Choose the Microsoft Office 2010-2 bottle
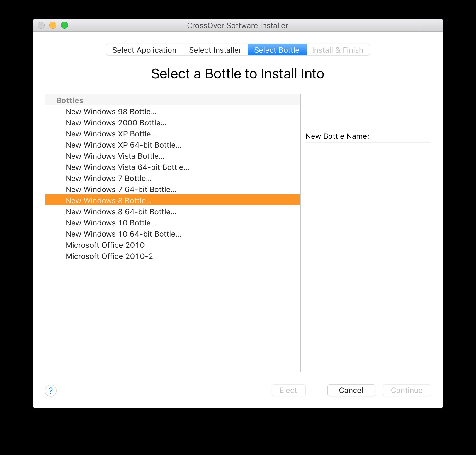 pyautogui.click(x=109, y=256)
